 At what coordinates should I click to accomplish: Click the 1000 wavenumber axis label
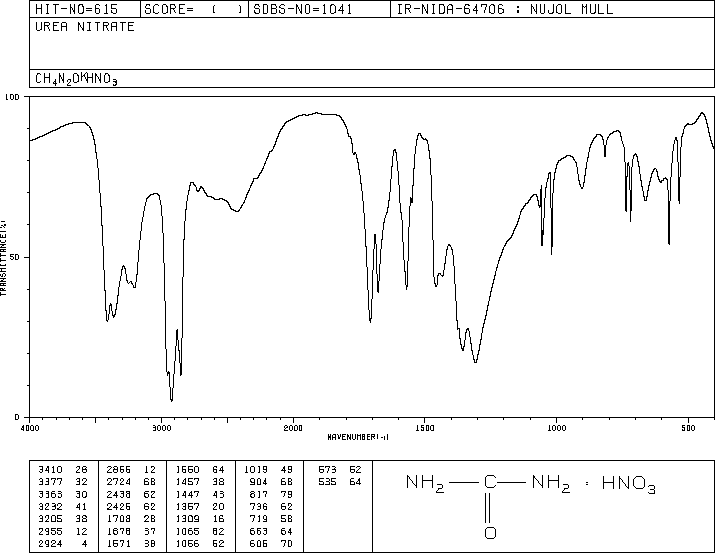pos(556,428)
